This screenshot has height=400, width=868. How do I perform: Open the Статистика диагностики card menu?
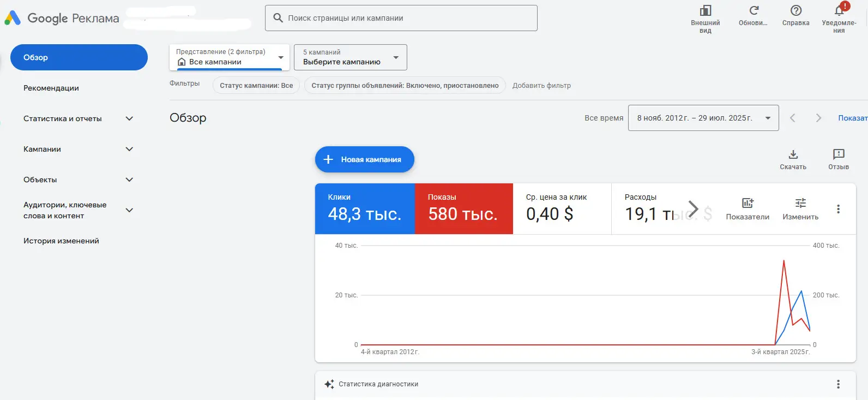[838, 384]
